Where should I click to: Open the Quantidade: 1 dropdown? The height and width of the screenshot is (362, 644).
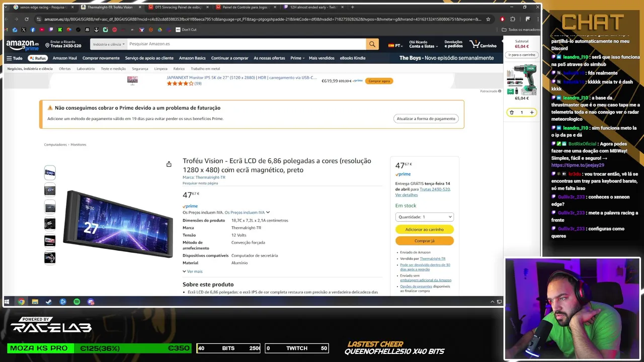point(424,217)
